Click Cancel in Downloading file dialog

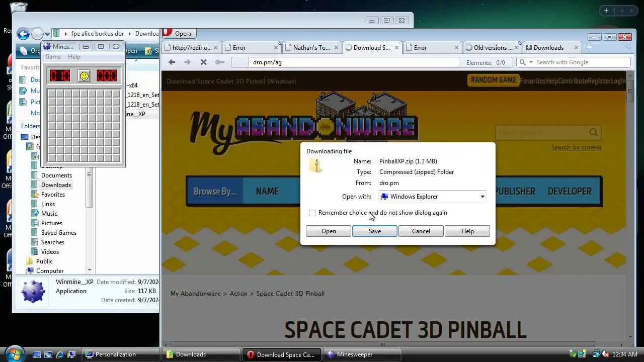pos(421,231)
